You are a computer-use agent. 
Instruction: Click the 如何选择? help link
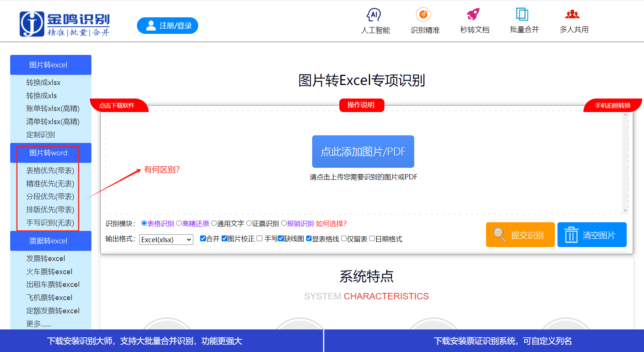coord(331,223)
